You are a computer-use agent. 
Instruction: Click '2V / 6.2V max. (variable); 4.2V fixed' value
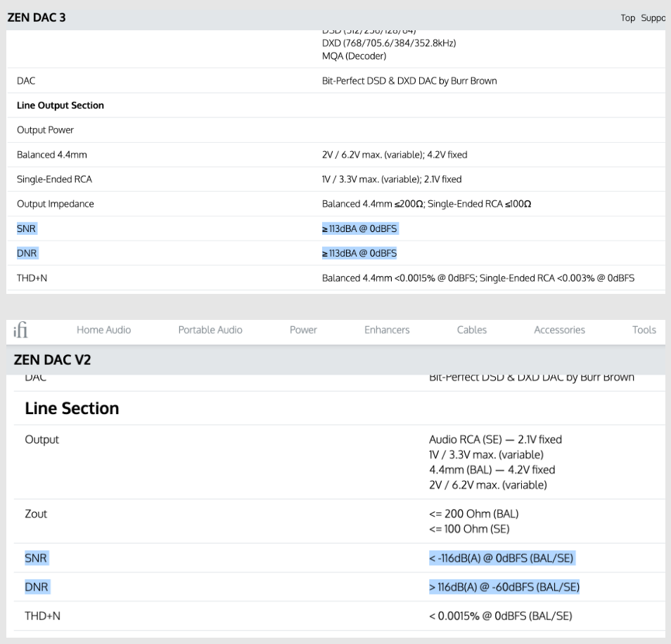(x=395, y=155)
